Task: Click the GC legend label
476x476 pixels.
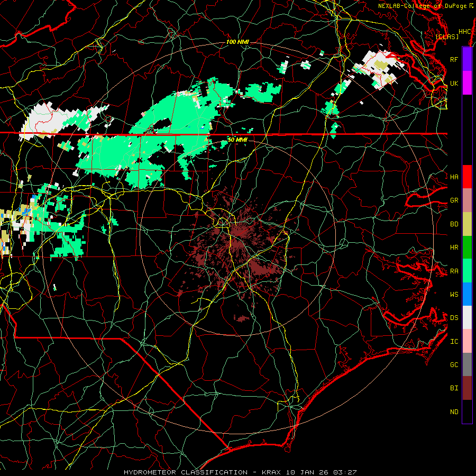Action: click(x=454, y=364)
